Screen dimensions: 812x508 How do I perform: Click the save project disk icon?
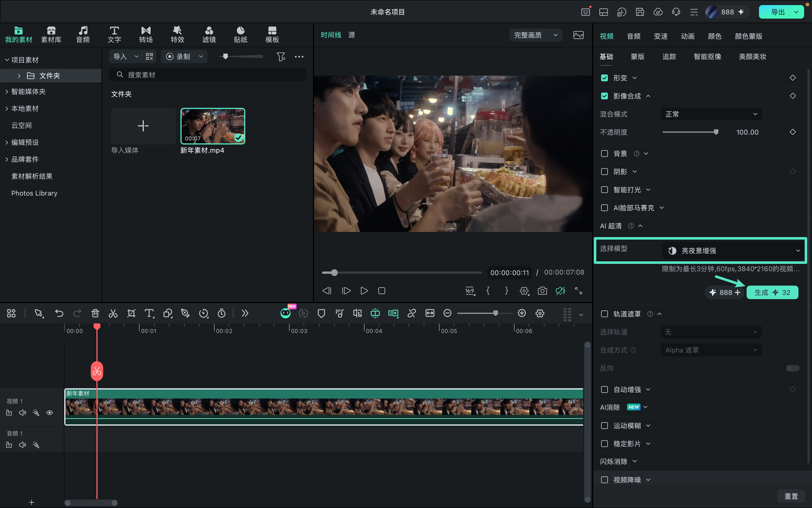[x=640, y=12]
